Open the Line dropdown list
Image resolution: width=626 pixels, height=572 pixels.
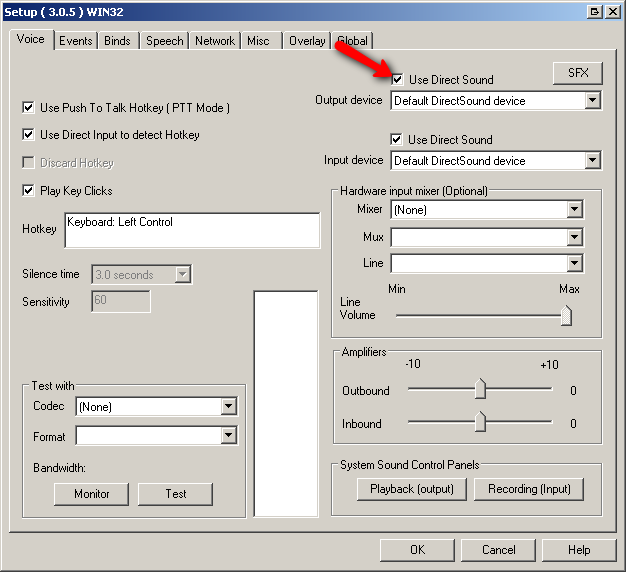coord(574,263)
